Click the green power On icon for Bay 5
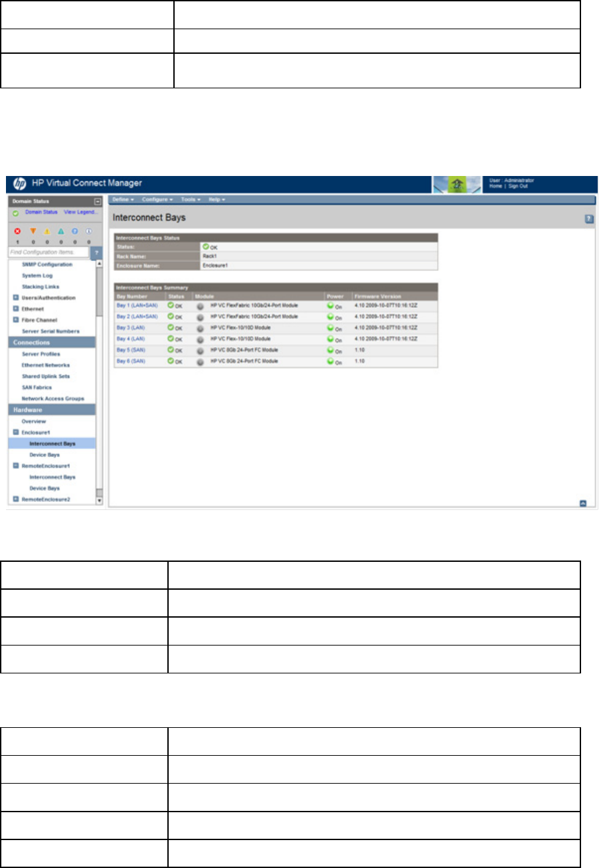The image size is (599, 868). [330, 350]
